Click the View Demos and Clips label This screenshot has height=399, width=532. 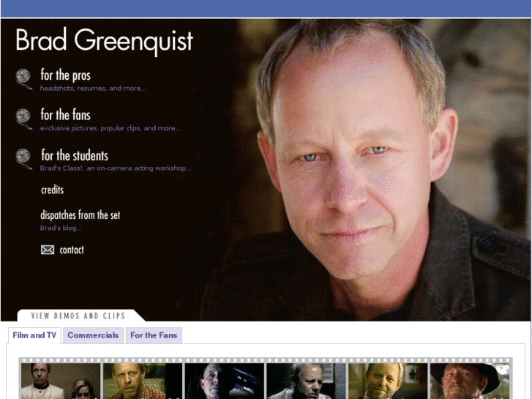[x=78, y=316]
